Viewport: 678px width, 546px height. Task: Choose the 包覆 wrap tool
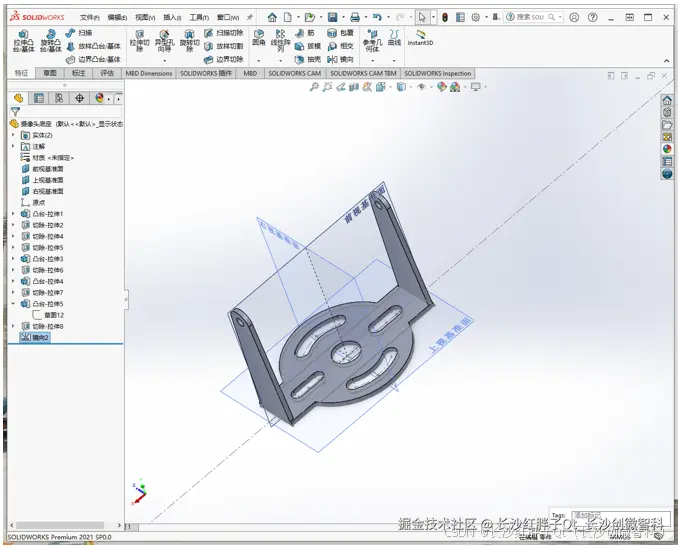tap(341, 33)
